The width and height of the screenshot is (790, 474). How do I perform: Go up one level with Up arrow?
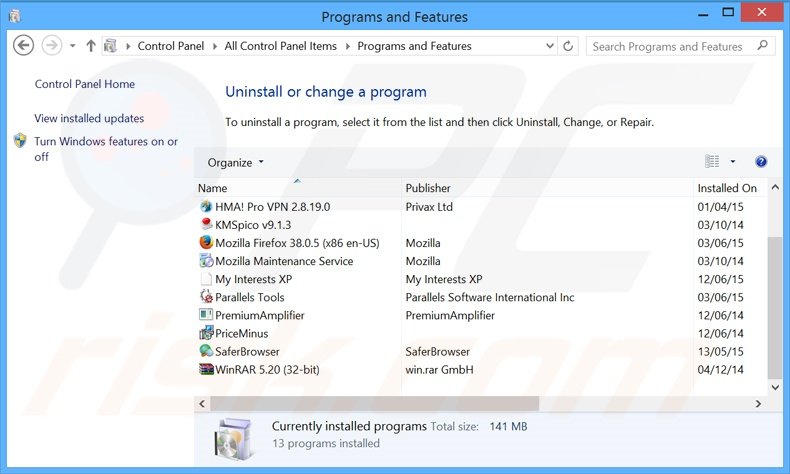pyautogui.click(x=91, y=46)
